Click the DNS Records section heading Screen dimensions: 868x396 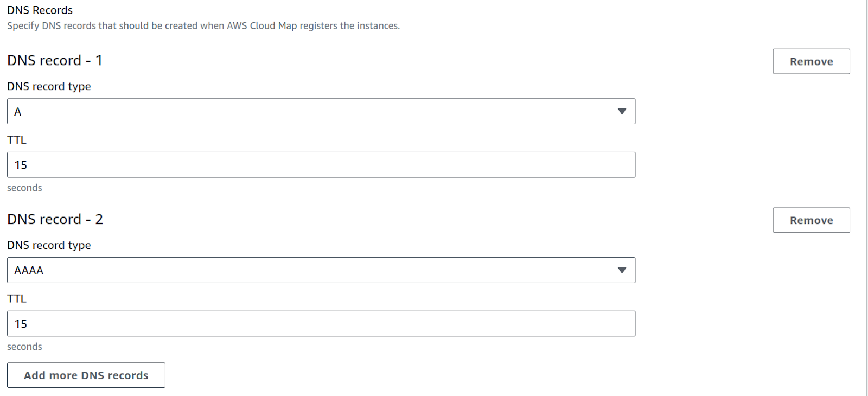(x=39, y=10)
